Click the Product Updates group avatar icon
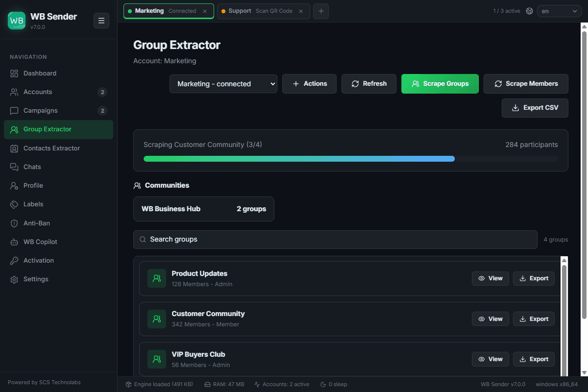The image size is (588, 392). [x=157, y=278]
